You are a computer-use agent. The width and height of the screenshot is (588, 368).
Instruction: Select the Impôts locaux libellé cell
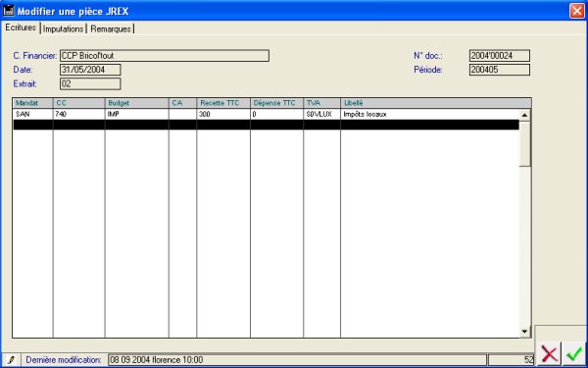coord(430,115)
